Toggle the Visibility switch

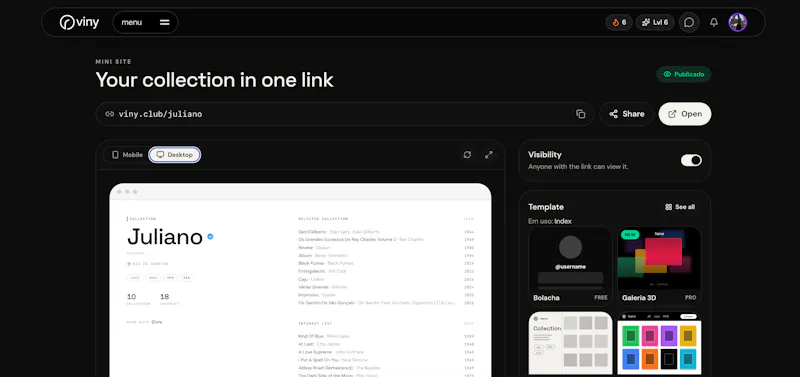[691, 160]
